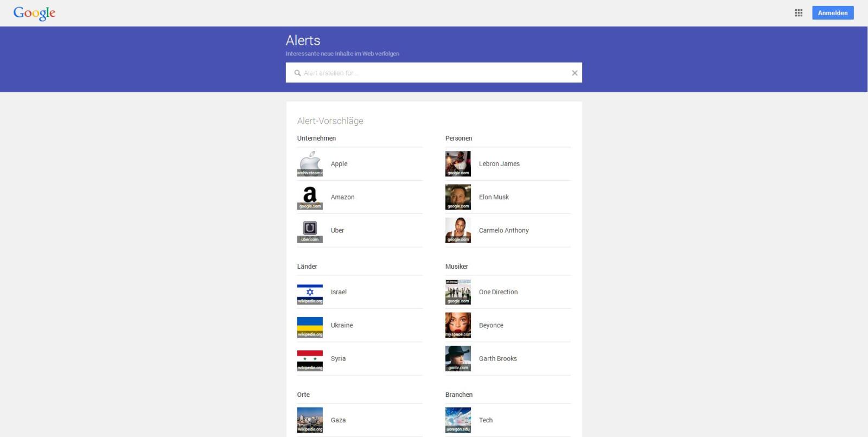Click the Carmelo Anthony photo thumbnail
The image size is (868, 437).
click(458, 230)
